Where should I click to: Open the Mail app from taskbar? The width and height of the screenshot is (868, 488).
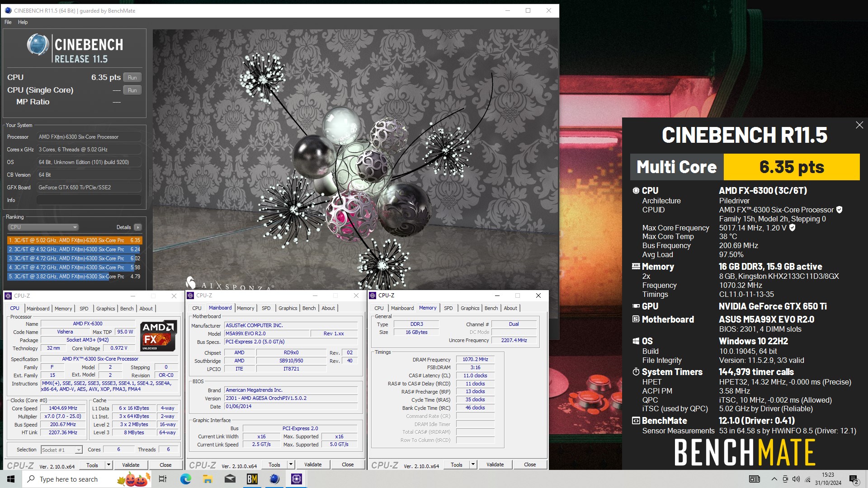click(x=230, y=479)
